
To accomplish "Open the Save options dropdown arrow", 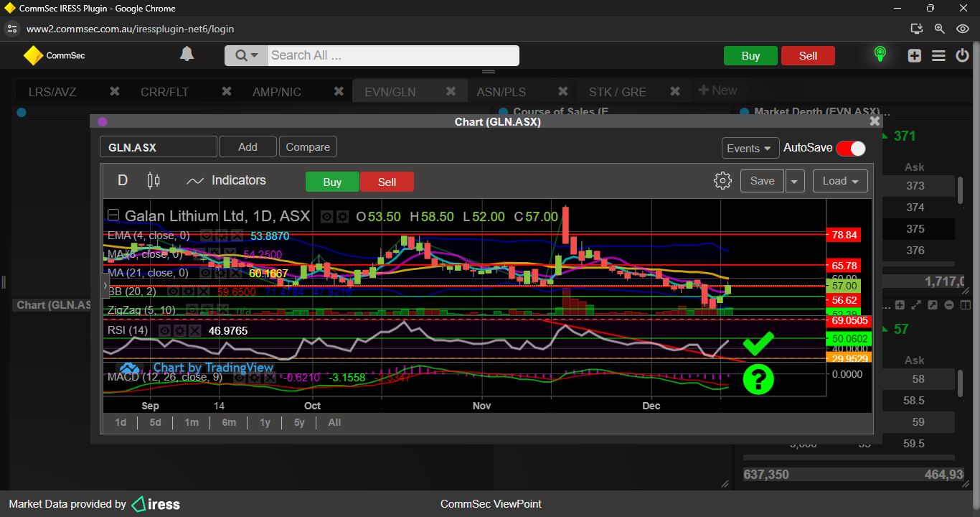I will [x=794, y=181].
